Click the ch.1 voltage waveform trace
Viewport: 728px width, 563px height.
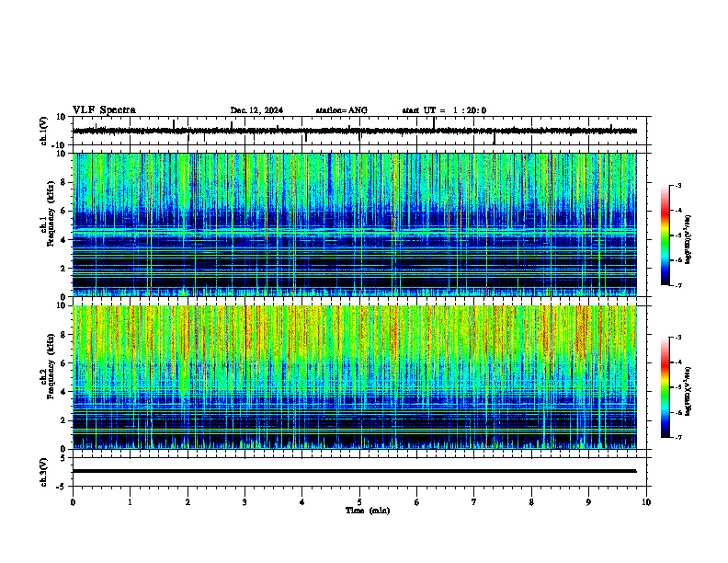click(354, 131)
